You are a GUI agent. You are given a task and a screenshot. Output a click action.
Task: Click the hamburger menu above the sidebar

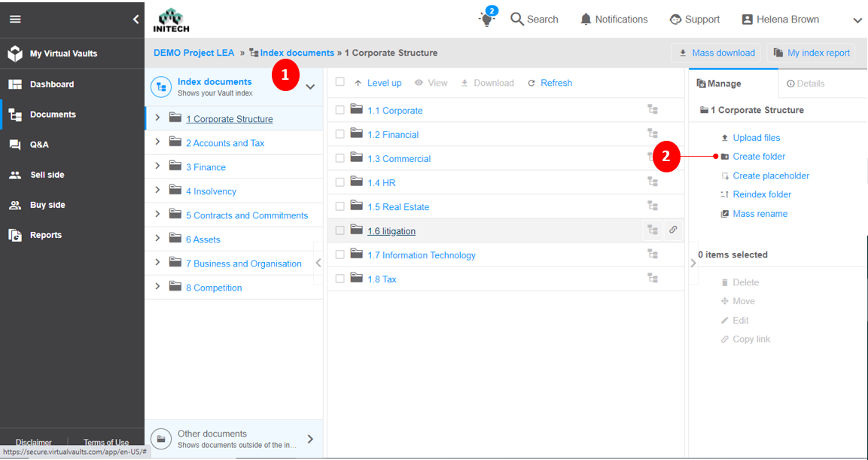pyautogui.click(x=15, y=20)
